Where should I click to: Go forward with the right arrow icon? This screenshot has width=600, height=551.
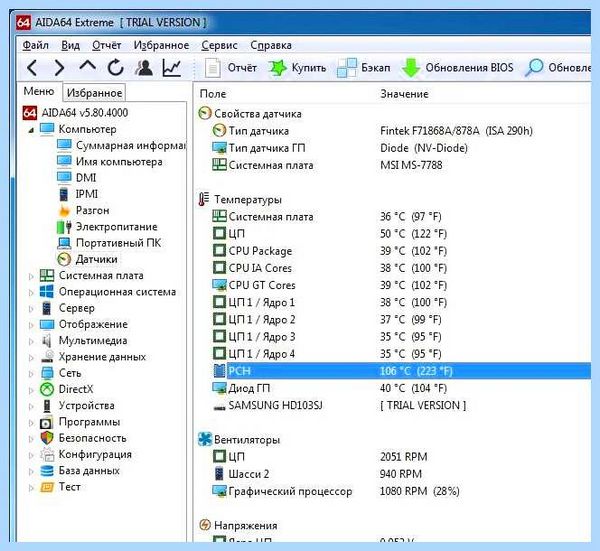pos(59,68)
